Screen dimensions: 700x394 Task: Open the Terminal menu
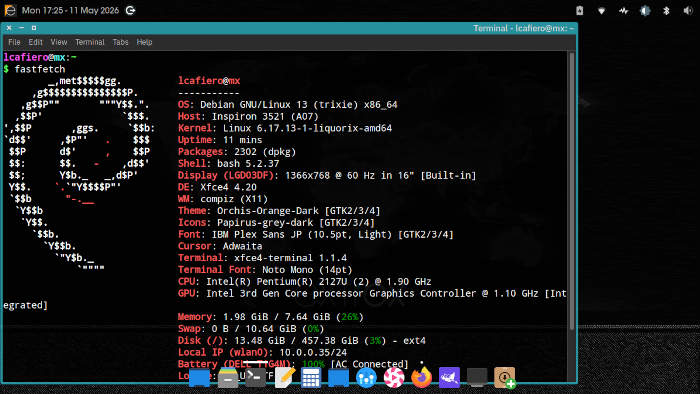pyautogui.click(x=89, y=42)
